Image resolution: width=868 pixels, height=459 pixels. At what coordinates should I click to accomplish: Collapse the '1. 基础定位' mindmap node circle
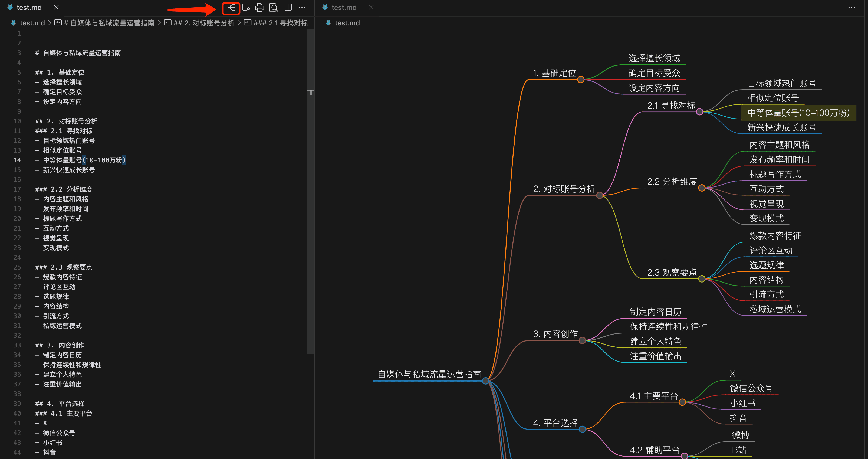[581, 80]
